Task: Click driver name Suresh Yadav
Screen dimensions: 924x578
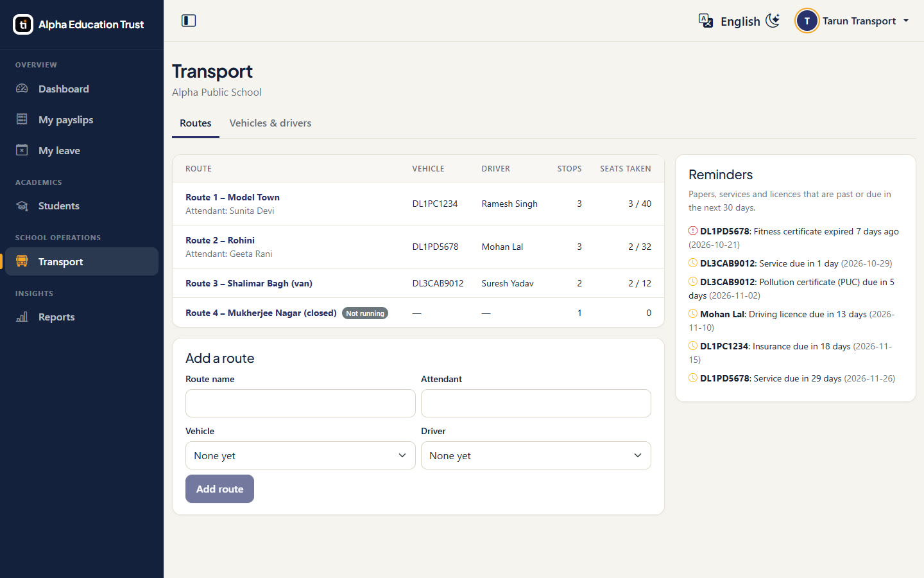Action: point(508,283)
